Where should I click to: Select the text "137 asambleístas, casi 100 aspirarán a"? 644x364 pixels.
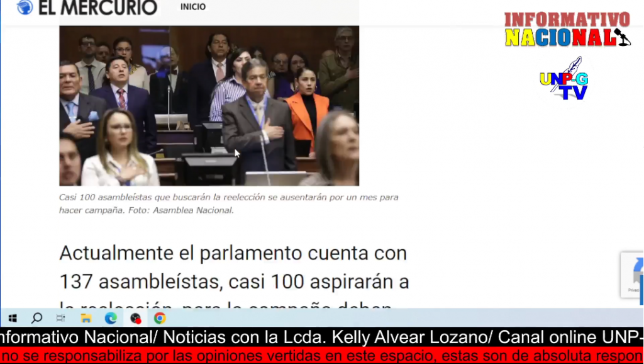[x=234, y=282]
